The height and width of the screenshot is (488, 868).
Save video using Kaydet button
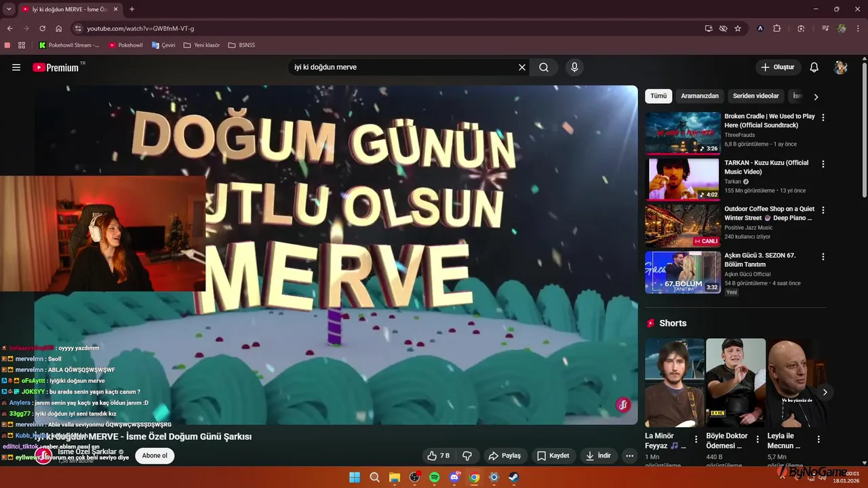pos(553,455)
